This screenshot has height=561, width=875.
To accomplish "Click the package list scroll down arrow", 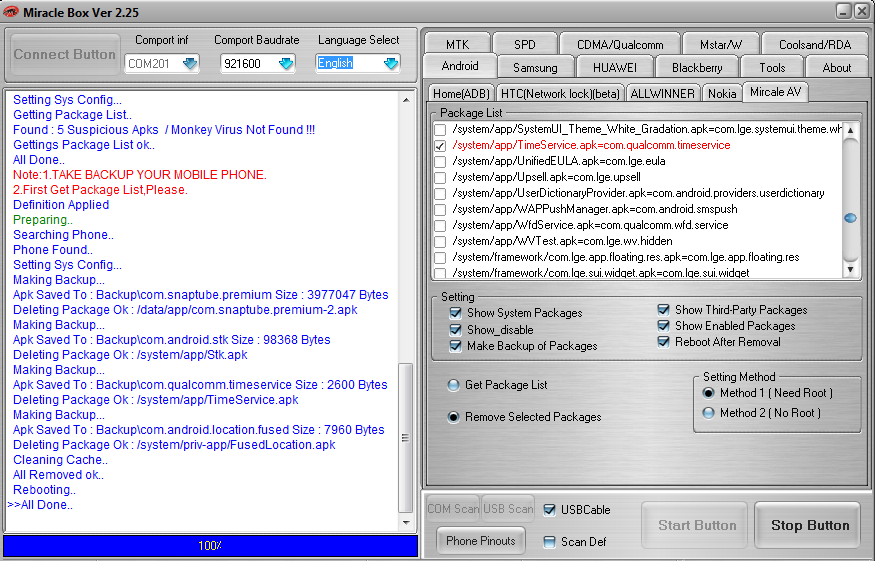I will click(x=850, y=270).
